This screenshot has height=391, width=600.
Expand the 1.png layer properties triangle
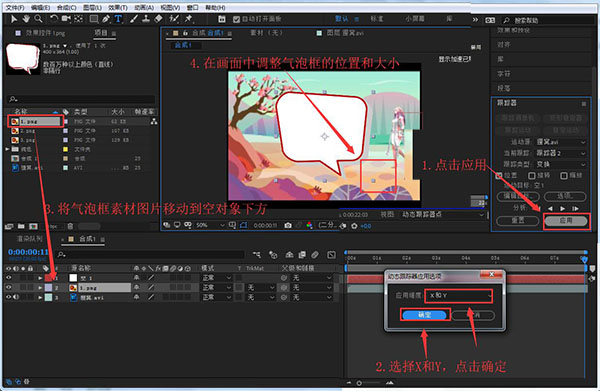40,288
